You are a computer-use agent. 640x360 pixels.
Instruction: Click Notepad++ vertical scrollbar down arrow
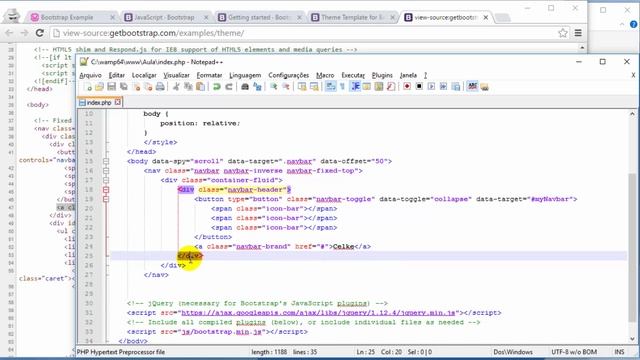pyautogui.click(x=632, y=339)
